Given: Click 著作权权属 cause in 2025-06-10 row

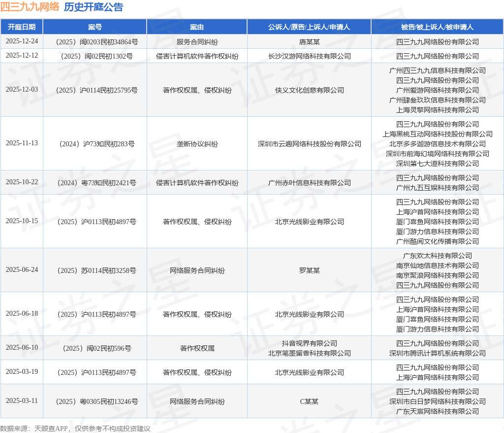Looking at the screenshot, I should point(197,348).
